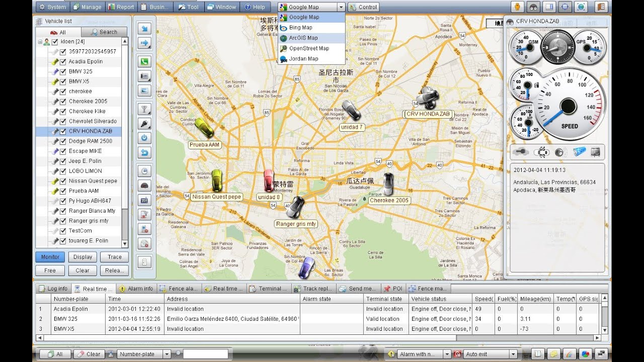
Task: Uncheck the Dodge RAM 2500 vehicle
Action: coord(63,141)
